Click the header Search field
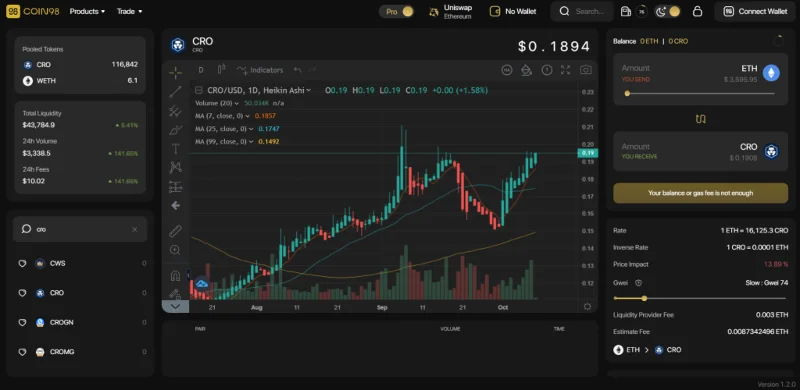Screen dimensions: 800x390 tap(582, 11)
